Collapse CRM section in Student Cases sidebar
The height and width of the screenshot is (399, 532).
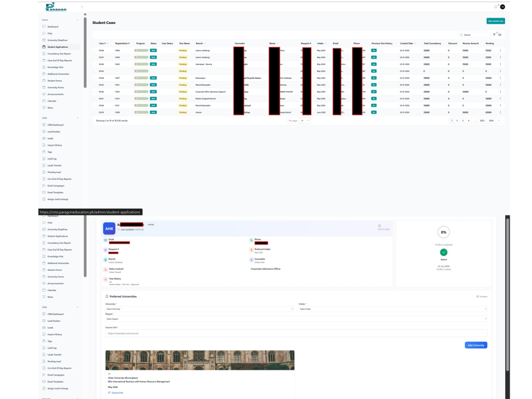click(78, 118)
